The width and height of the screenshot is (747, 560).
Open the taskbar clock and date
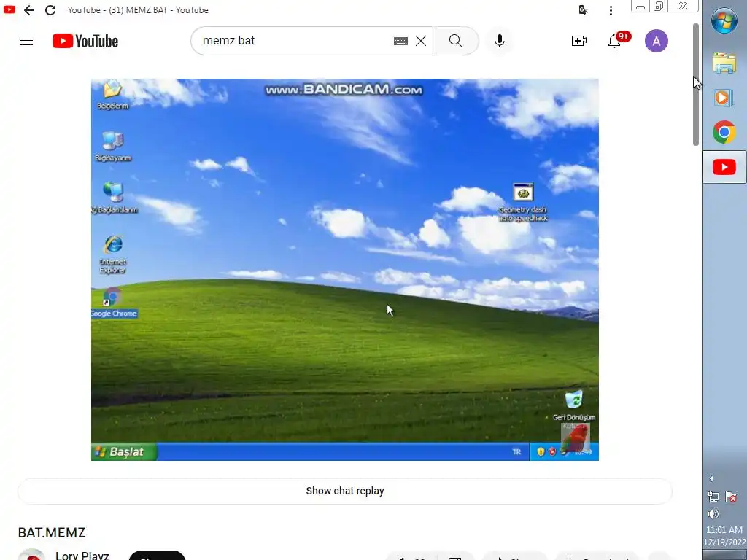[724, 536]
